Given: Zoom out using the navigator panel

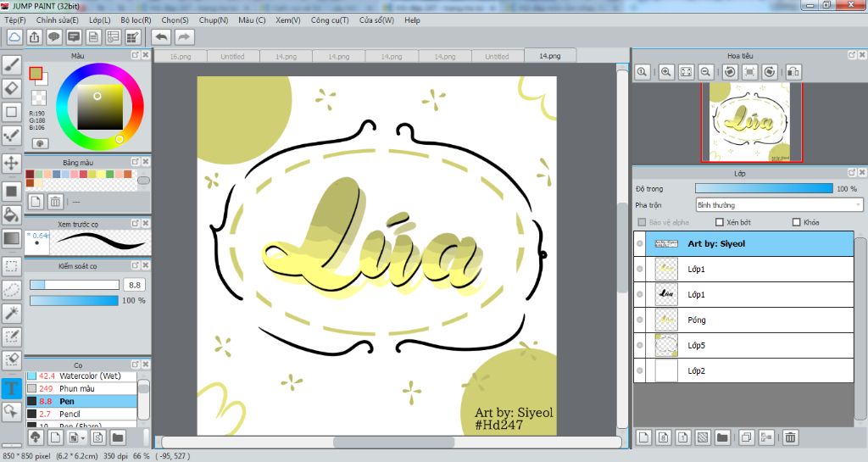Looking at the screenshot, I should pos(705,72).
